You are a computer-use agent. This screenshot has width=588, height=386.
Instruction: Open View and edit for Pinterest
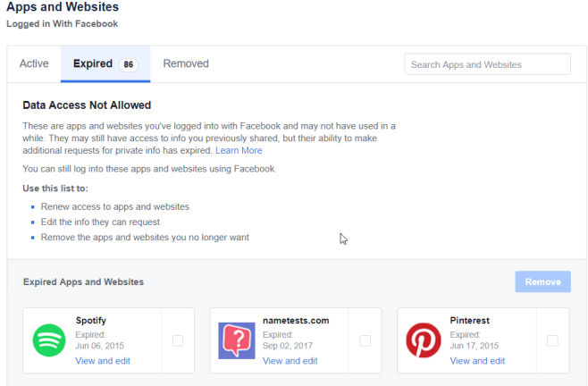pyautogui.click(x=477, y=361)
